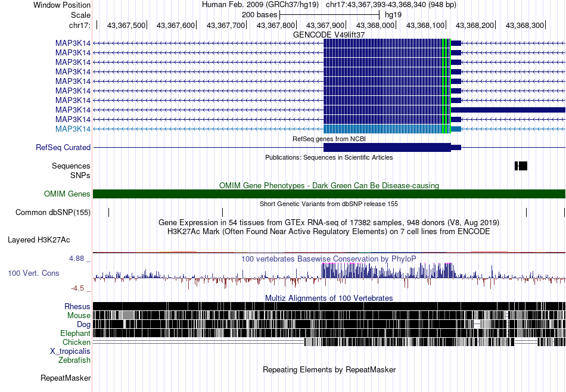Click ruler position label 43,367,800

(x=275, y=25)
